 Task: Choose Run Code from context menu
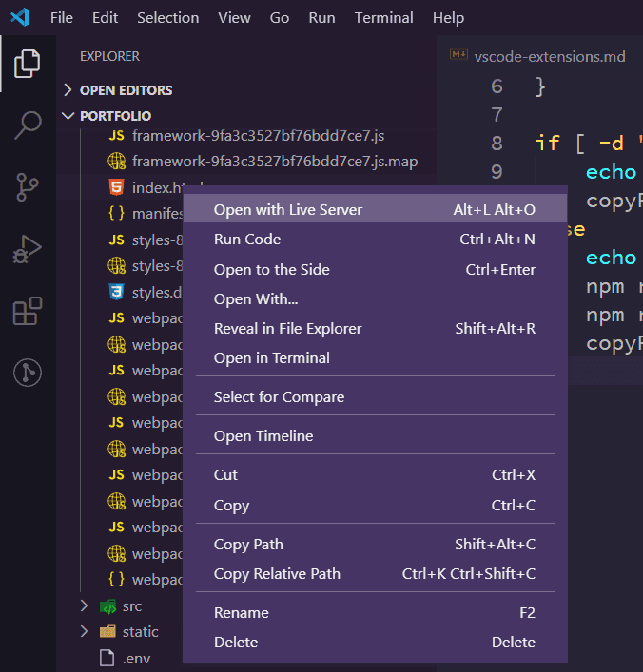375,240
